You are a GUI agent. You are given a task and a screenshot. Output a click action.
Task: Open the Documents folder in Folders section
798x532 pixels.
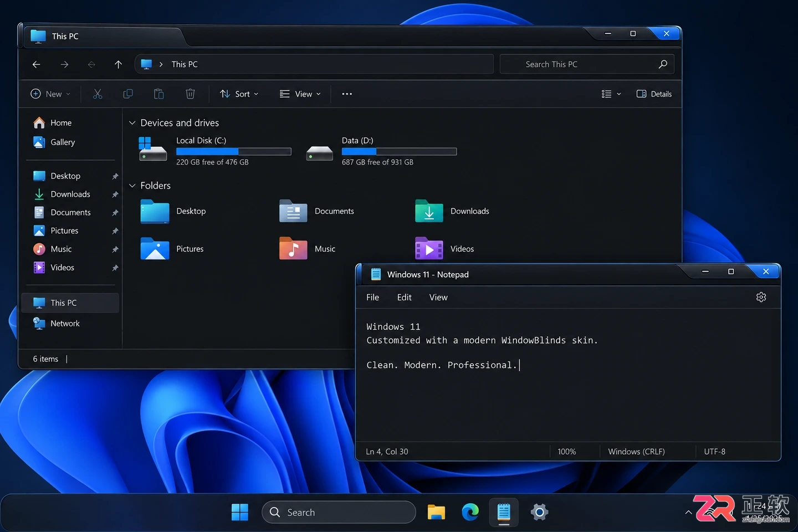pos(316,212)
